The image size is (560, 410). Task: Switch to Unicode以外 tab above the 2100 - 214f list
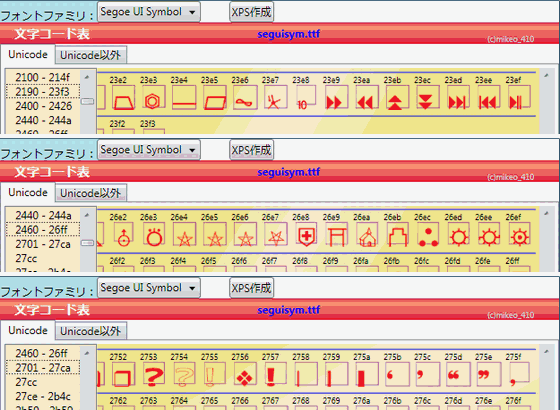pos(91,55)
